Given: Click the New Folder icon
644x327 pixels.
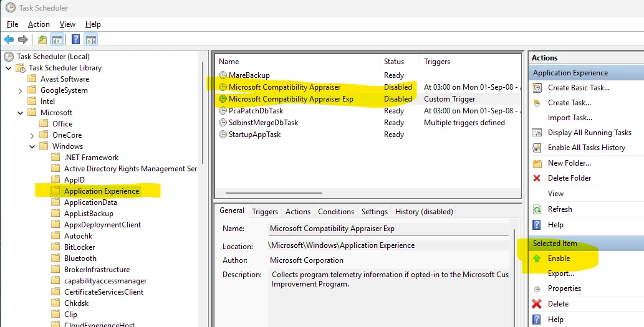Looking at the screenshot, I should point(537,163).
